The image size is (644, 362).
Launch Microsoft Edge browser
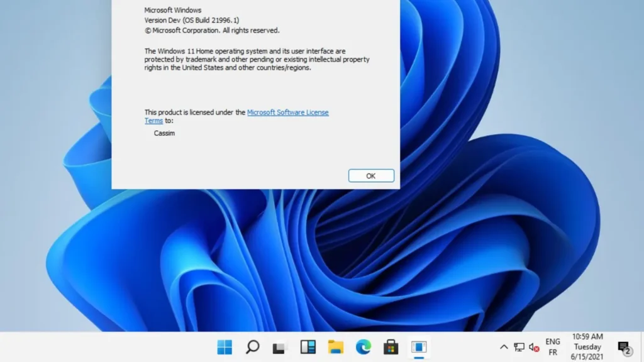364,347
